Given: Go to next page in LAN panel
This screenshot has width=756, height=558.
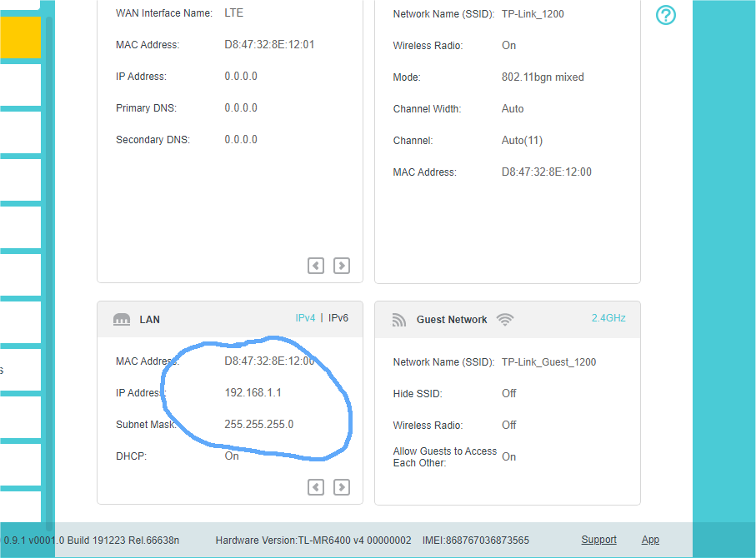Looking at the screenshot, I should pos(342,487).
